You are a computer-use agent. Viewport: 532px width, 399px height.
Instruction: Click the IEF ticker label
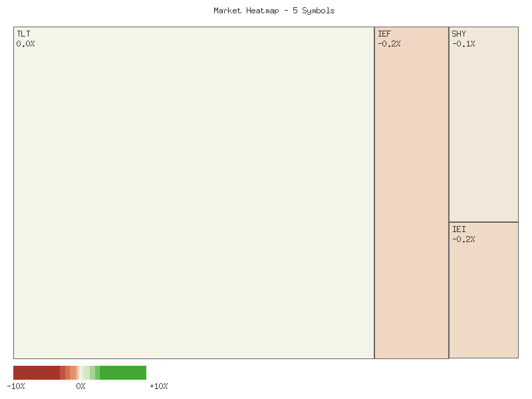[384, 33]
